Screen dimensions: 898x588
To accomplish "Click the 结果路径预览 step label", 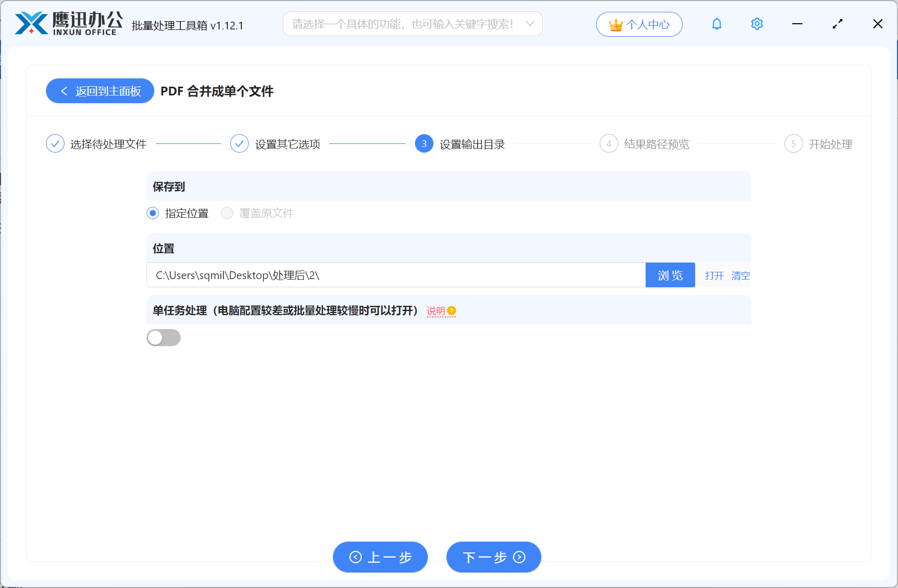I will tap(656, 144).
